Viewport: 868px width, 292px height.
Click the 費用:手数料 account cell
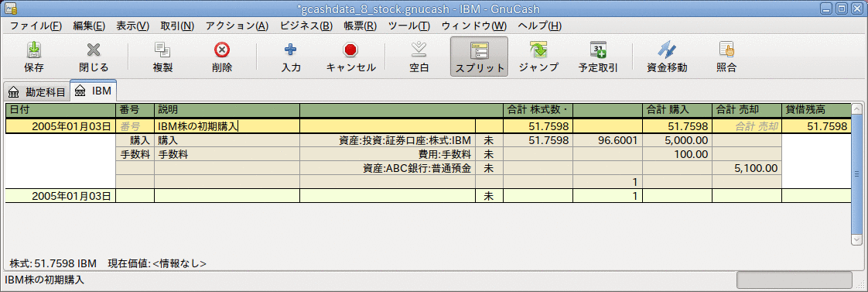click(387, 155)
